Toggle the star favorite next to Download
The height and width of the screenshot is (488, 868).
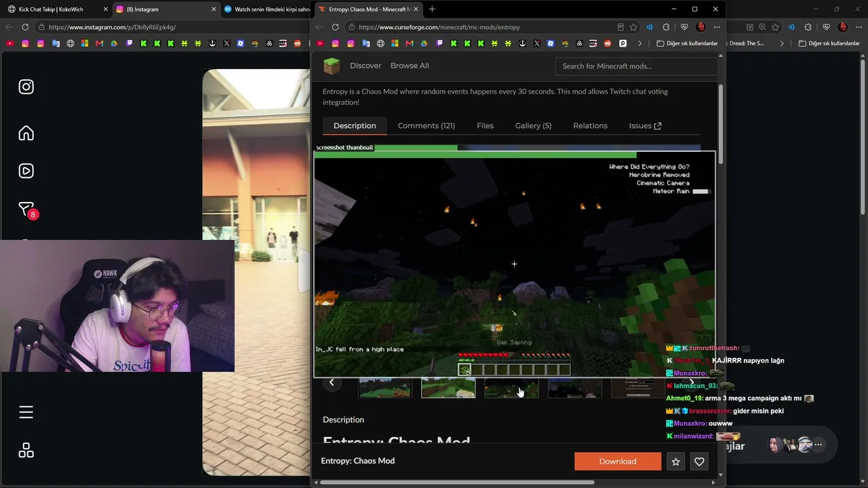pos(675,462)
